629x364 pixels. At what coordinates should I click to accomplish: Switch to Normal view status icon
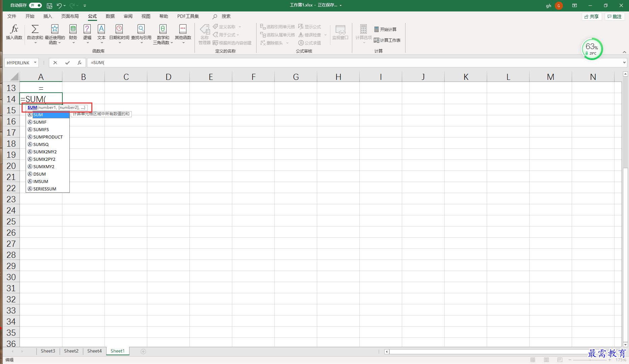tap(533, 360)
